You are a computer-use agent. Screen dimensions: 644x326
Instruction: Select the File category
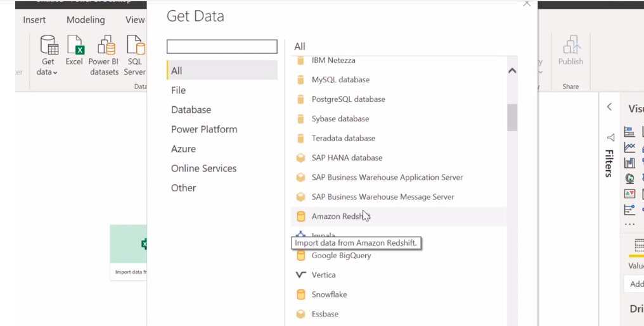(222, 91)
